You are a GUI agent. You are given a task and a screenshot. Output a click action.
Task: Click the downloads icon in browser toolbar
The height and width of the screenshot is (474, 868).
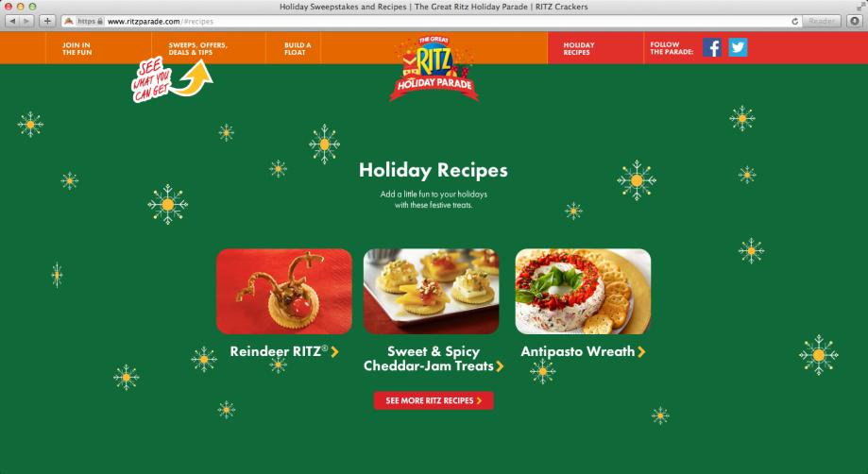point(854,21)
